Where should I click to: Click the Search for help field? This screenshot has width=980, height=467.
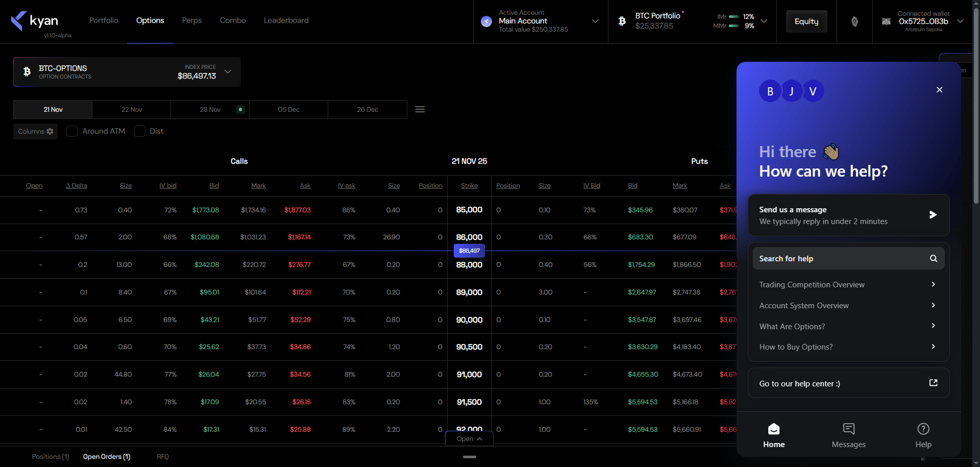tap(849, 259)
